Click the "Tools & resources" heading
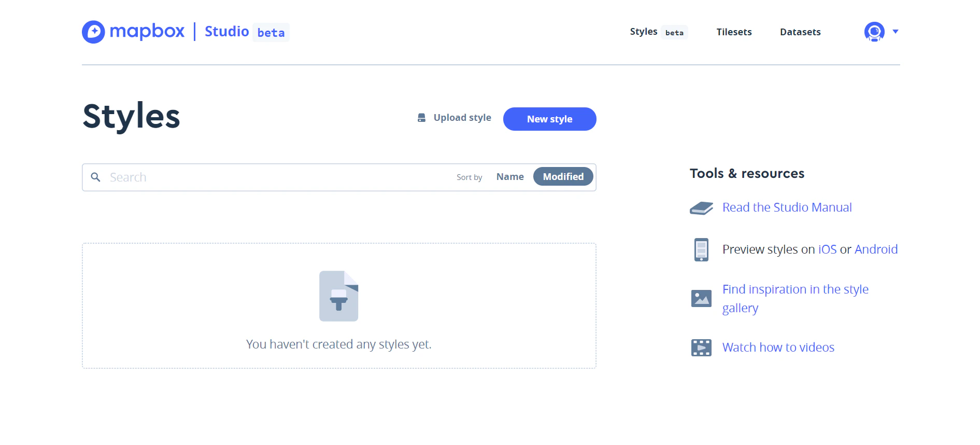This screenshot has width=980, height=445. pyautogui.click(x=747, y=173)
